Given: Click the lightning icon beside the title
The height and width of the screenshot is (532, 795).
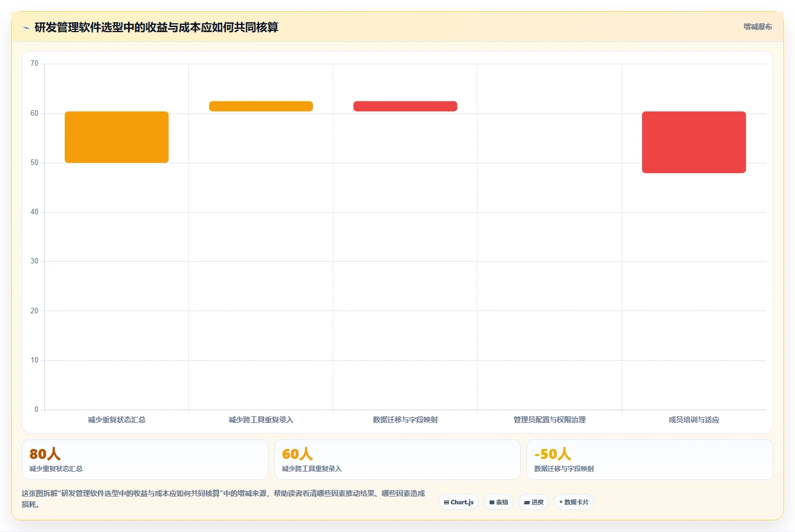Looking at the screenshot, I should tap(26, 28).
